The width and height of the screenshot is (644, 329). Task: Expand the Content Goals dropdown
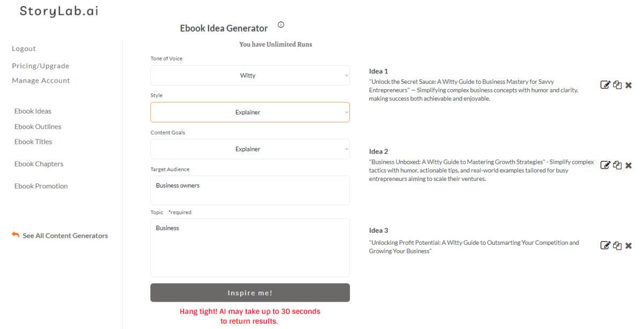250,149
